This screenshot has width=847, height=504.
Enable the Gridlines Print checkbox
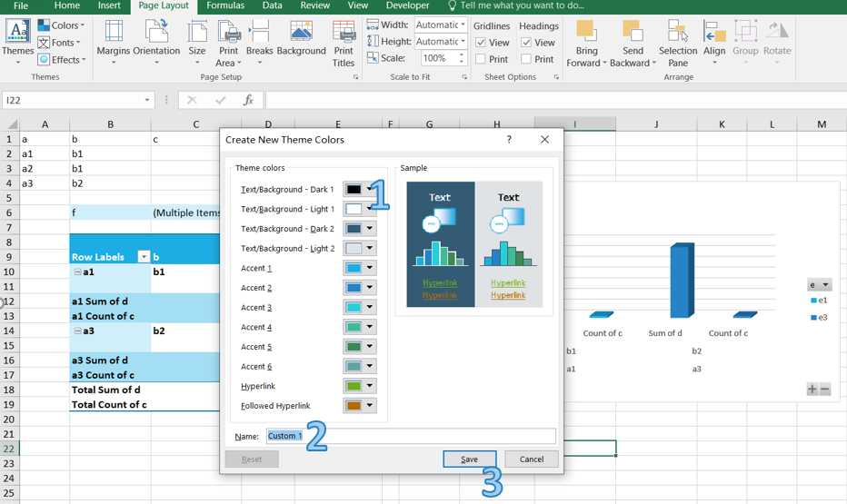pos(481,59)
